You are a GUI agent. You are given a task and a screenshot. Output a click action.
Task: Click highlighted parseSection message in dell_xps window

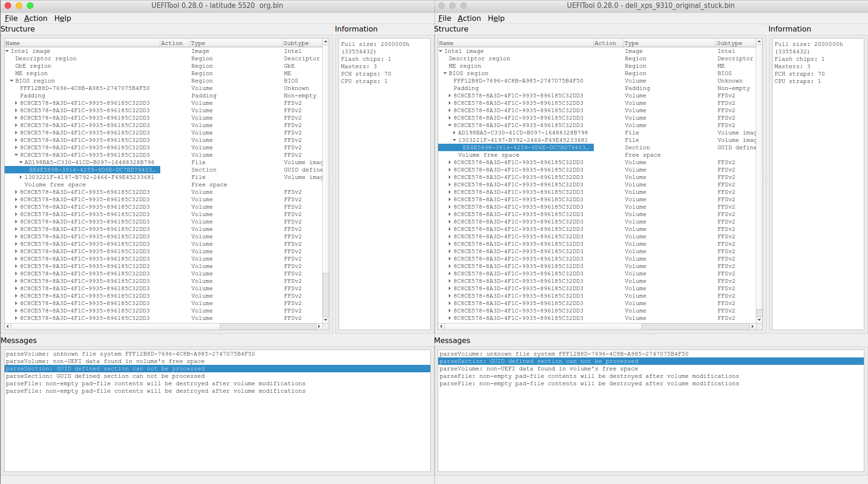coord(651,361)
